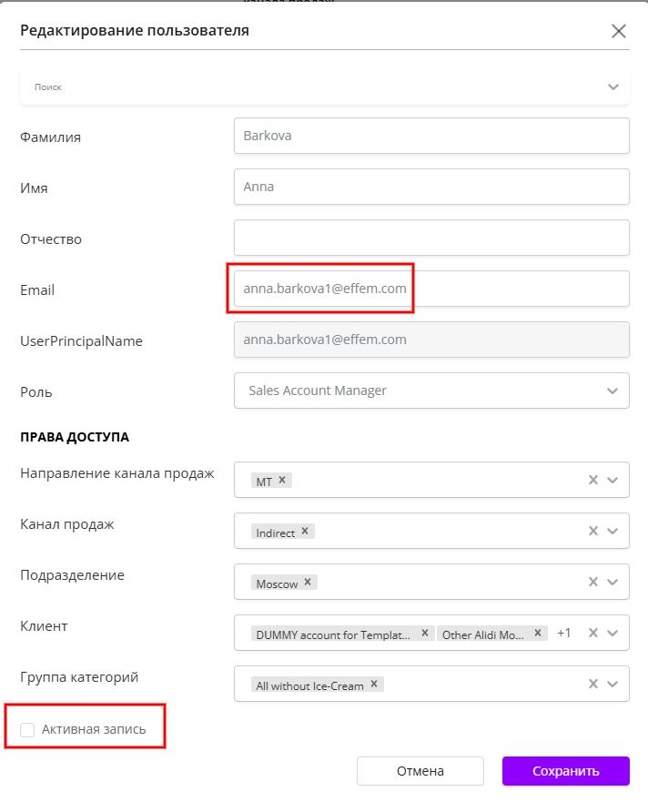Screen dimensions: 648x812
Task: Expand the Роль dropdown
Action: (x=612, y=391)
